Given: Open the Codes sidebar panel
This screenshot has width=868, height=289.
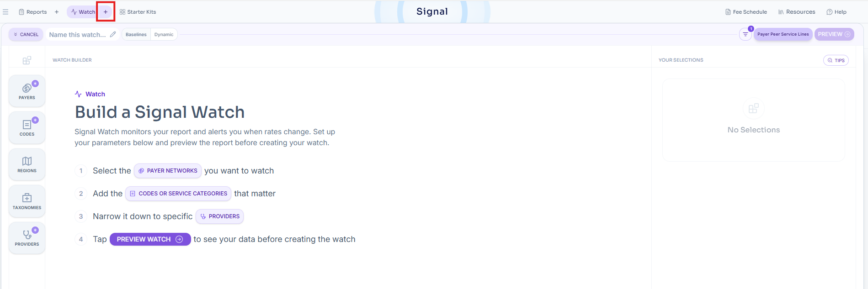Looking at the screenshot, I should pyautogui.click(x=27, y=127).
